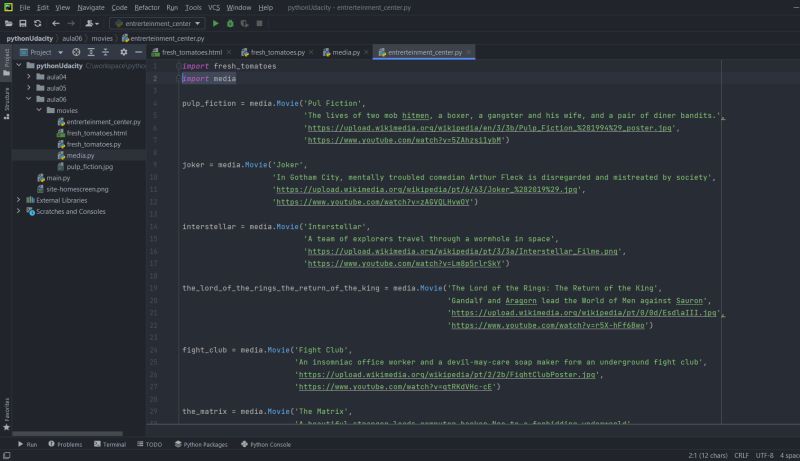Open the Favorites side tab
Image resolution: width=800 pixels, height=461 pixels.
(x=6, y=414)
